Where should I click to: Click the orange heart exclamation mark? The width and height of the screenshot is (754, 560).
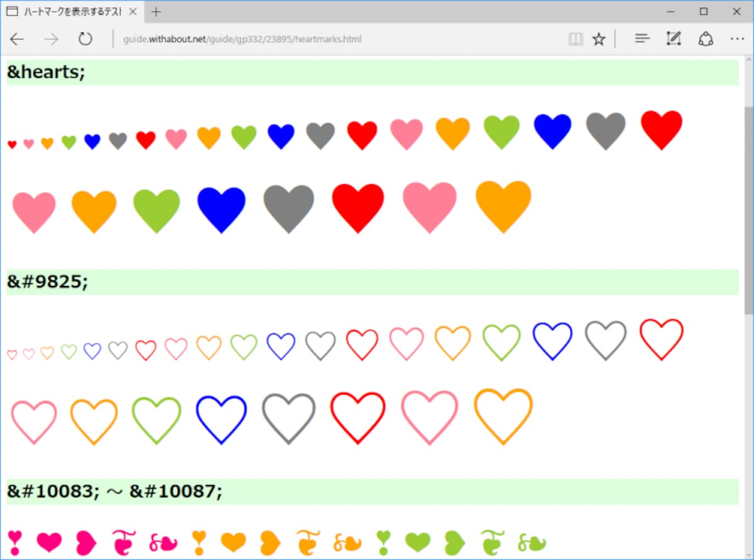(199, 542)
